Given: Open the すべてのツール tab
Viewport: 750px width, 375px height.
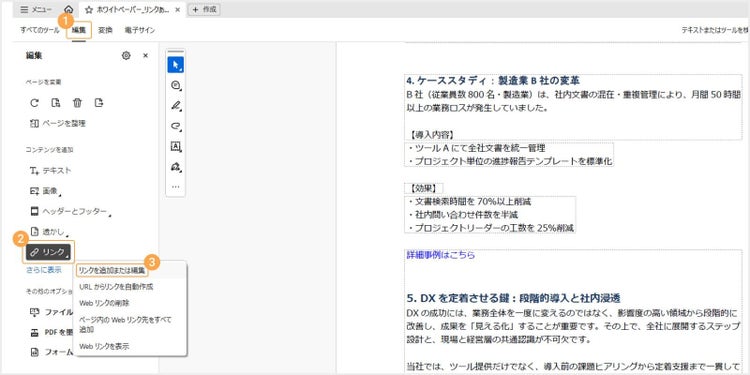Looking at the screenshot, I should [x=40, y=30].
